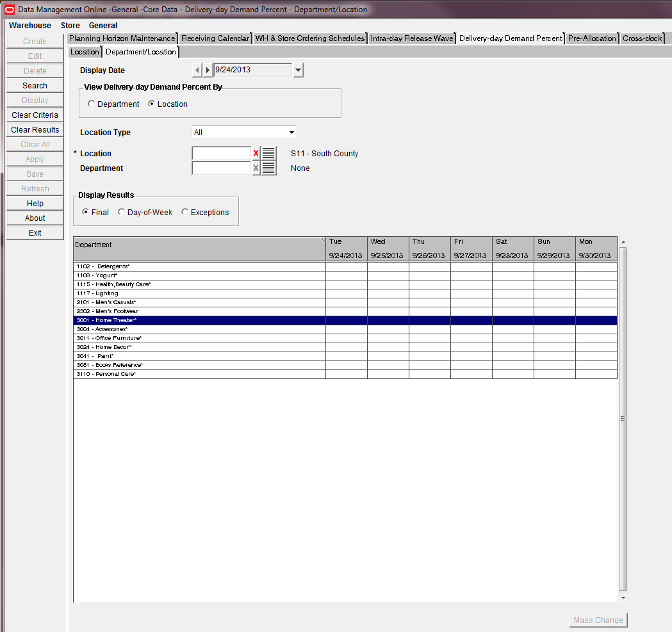The image size is (672, 632).
Task: Switch to Cross-dock tab
Action: pos(642,38)
